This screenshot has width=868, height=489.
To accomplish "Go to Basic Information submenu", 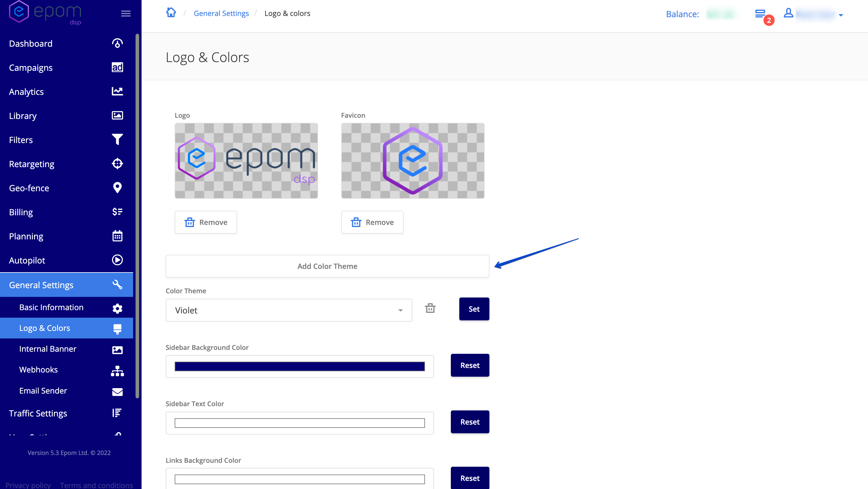I will [x=51, y=307].
